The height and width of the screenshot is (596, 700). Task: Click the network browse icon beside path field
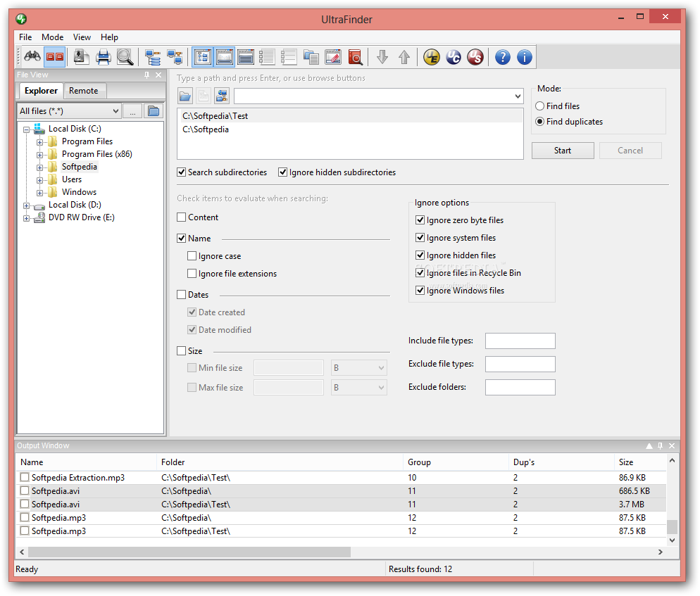click(x=222, y=96)
